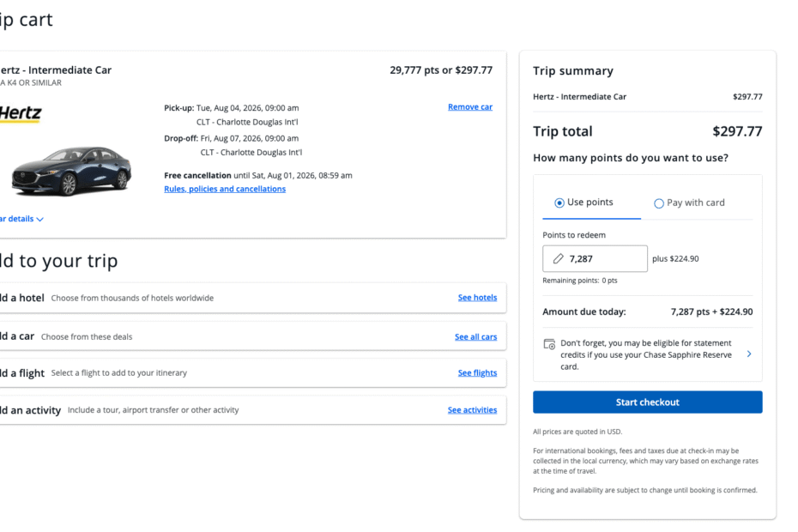Click 'How many points do you want to use?' heading

tap(631, 158)
